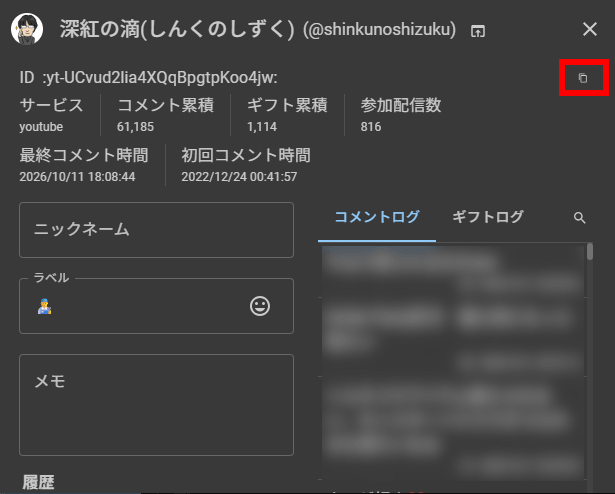Click the first comment time 2022/12/24 00:41:57
Image resolution: width=615 pixels, height=494 pixels.
(x=239, y=177)
